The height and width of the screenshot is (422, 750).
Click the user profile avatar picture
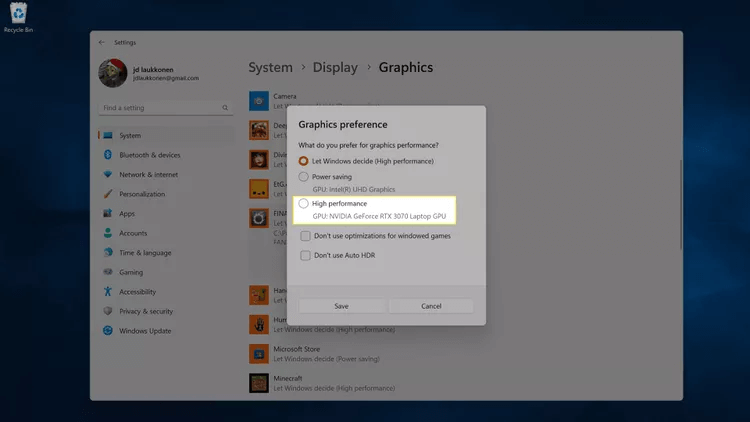tap(113, 73)
